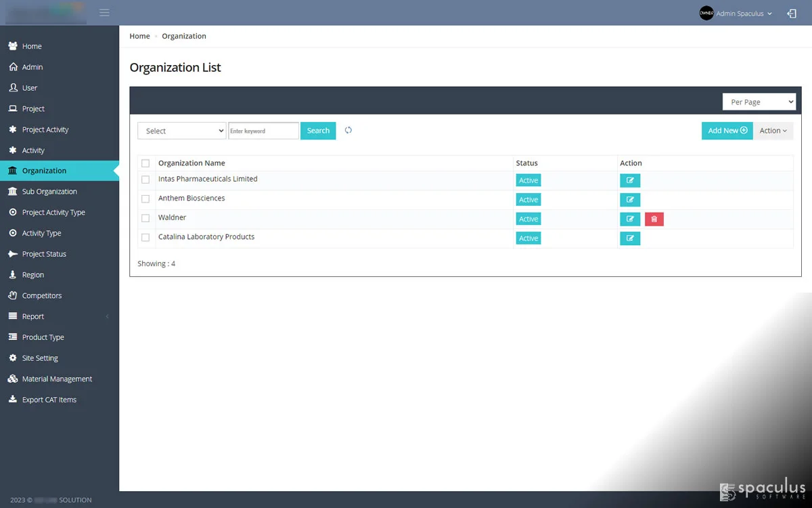
Task: Open the Select filter dropdown
Action: point(182,131)
